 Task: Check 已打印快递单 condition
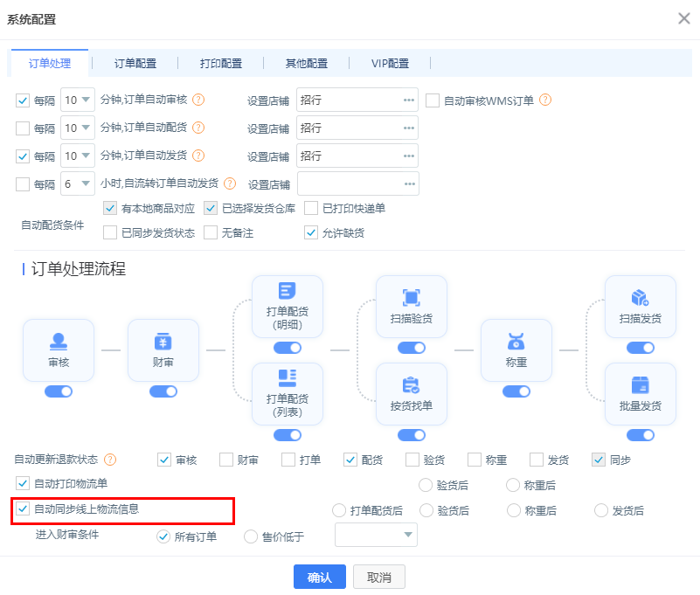tap(311, 208)
